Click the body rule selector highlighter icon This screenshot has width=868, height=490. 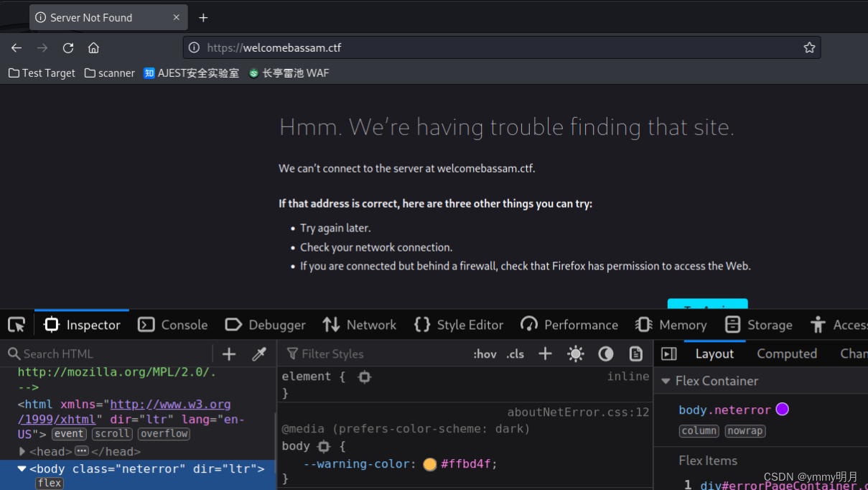point(324,446)
